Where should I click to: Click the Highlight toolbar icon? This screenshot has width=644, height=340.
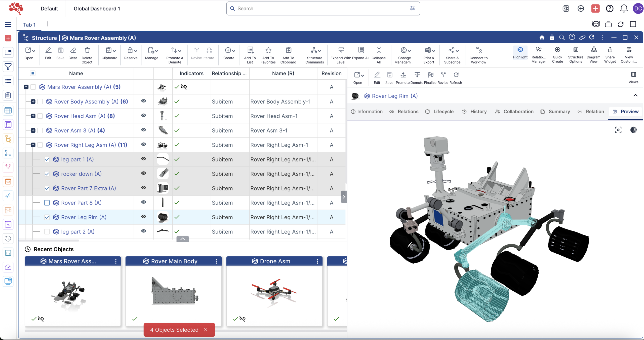[x=520, y=50]
